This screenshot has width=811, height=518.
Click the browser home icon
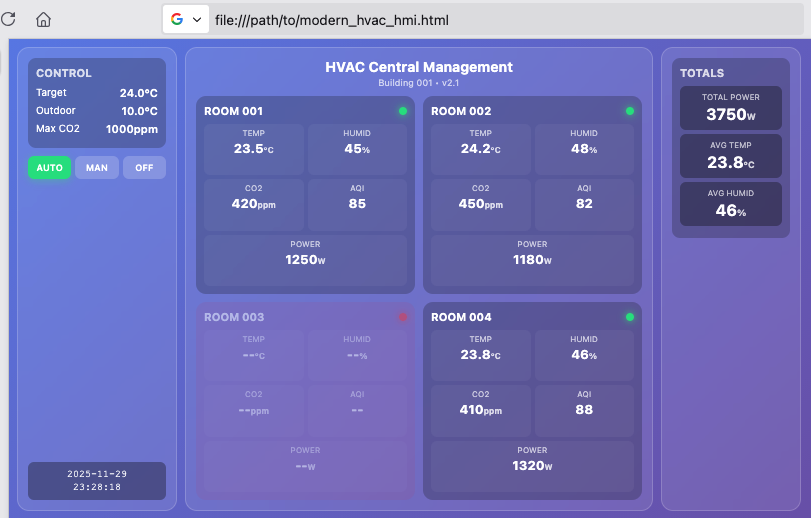[x=43, y=20]
